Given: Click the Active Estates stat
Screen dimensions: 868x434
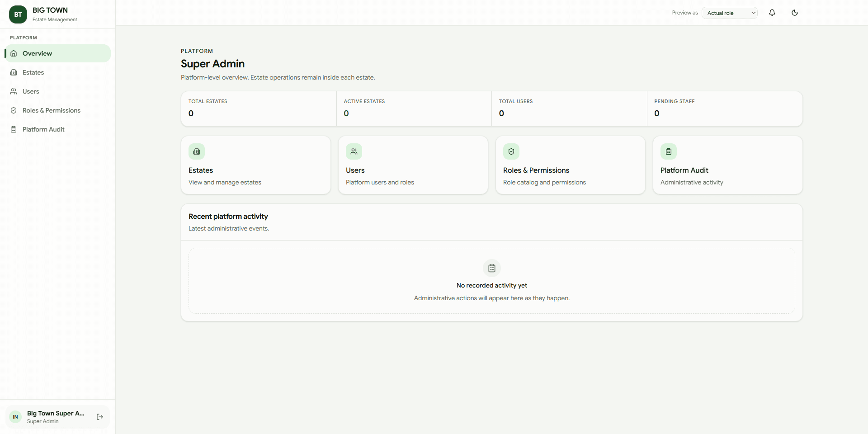Looking at the screenshot, I should tap(414, 108).
